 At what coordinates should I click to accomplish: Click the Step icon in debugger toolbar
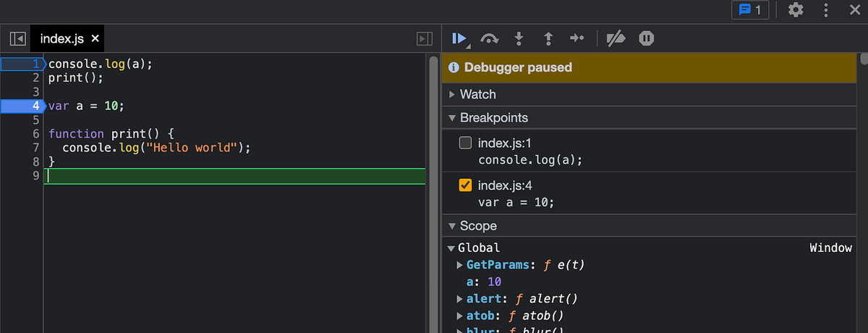tap(576, 38)
